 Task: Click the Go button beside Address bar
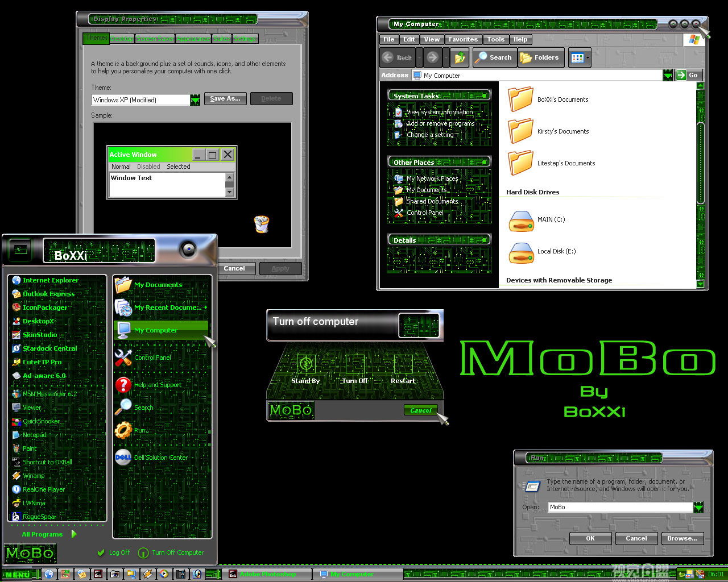tap(689, 75)
